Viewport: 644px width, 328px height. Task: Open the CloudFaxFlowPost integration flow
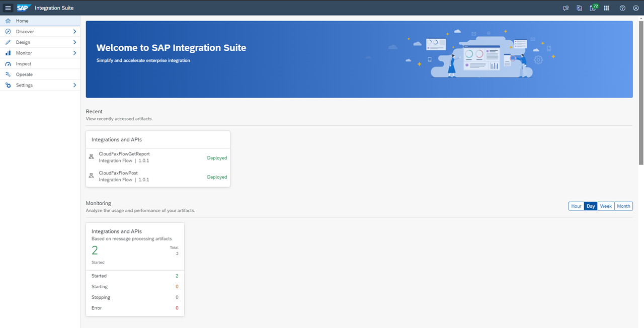[x=118, y=173]
